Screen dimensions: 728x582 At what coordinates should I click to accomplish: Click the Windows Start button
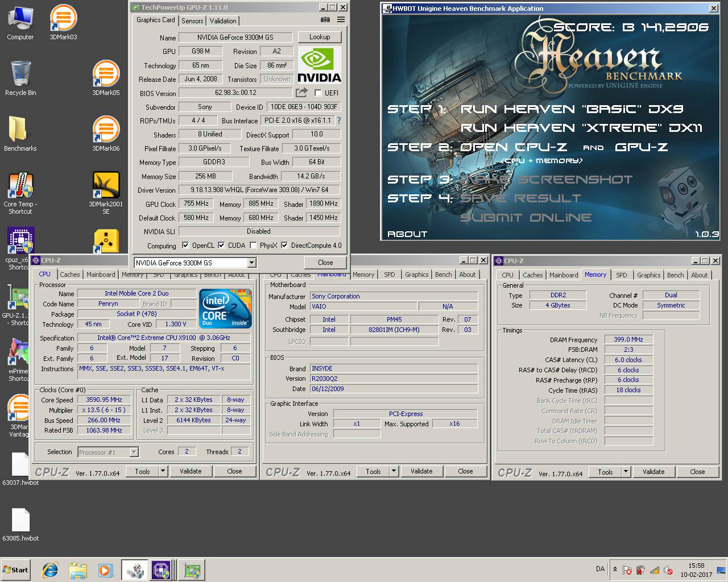(x=15, y=570)
